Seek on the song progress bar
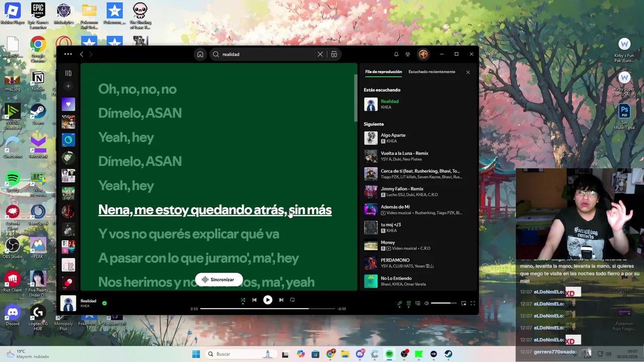Viewport: 644px width, 362px height. [x=267, y=309]
